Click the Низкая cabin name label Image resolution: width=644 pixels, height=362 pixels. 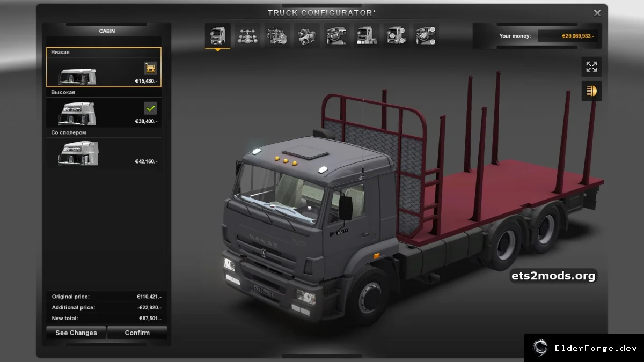click(x=60, y=53)
